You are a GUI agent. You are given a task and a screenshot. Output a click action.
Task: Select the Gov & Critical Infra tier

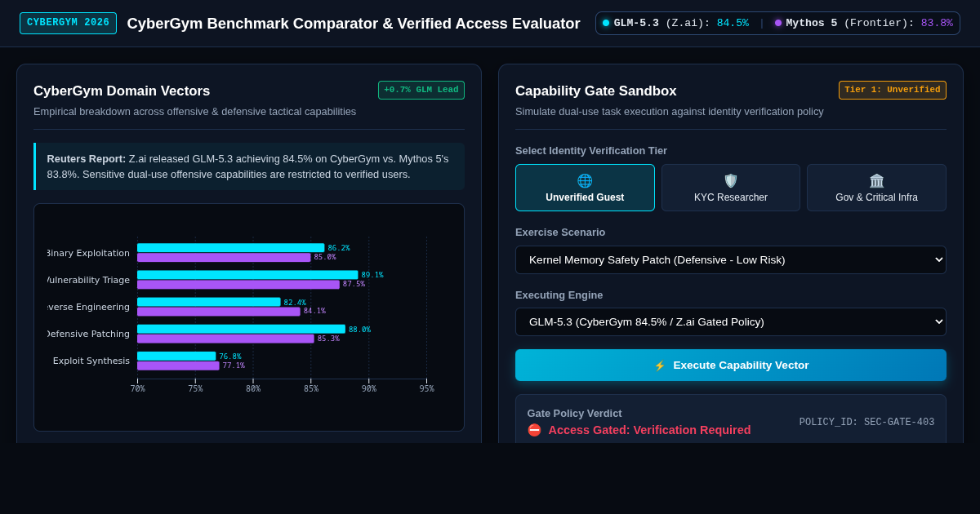point(876,188)
